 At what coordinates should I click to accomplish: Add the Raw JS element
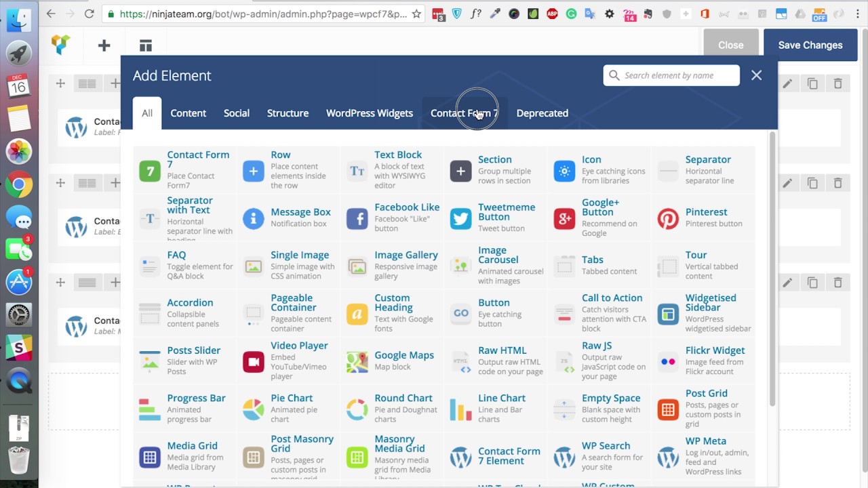[599, 361]
